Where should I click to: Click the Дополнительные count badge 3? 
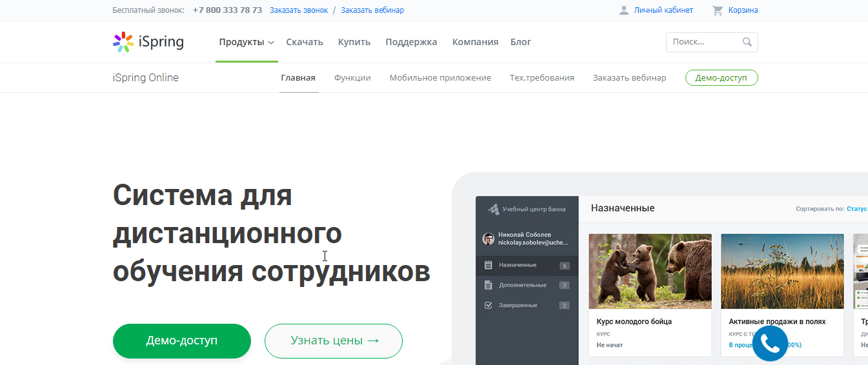[565, 286]
